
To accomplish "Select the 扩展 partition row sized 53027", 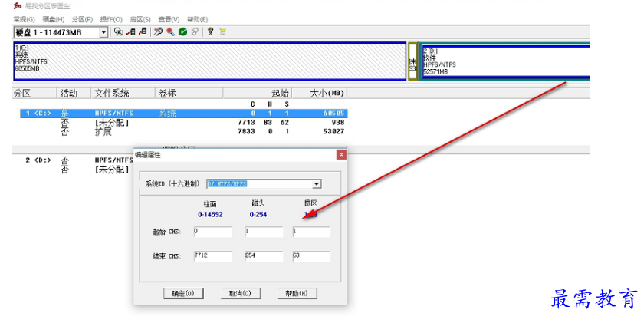I will (184, 131).
